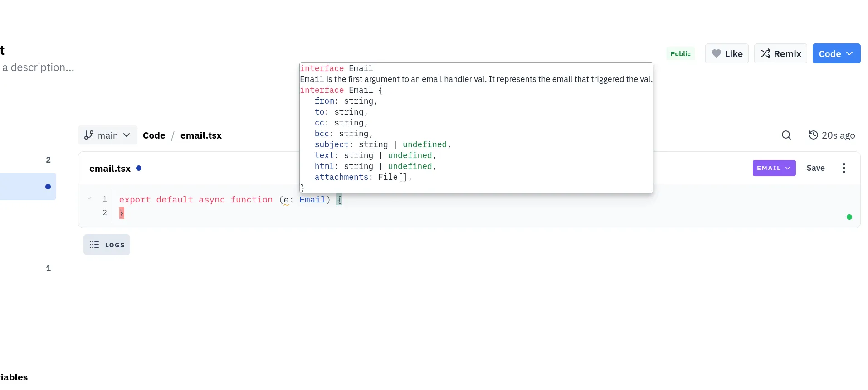Open the blue Code dropdown
The height and width of the screenshot is (390, 868).
(836, 53)
